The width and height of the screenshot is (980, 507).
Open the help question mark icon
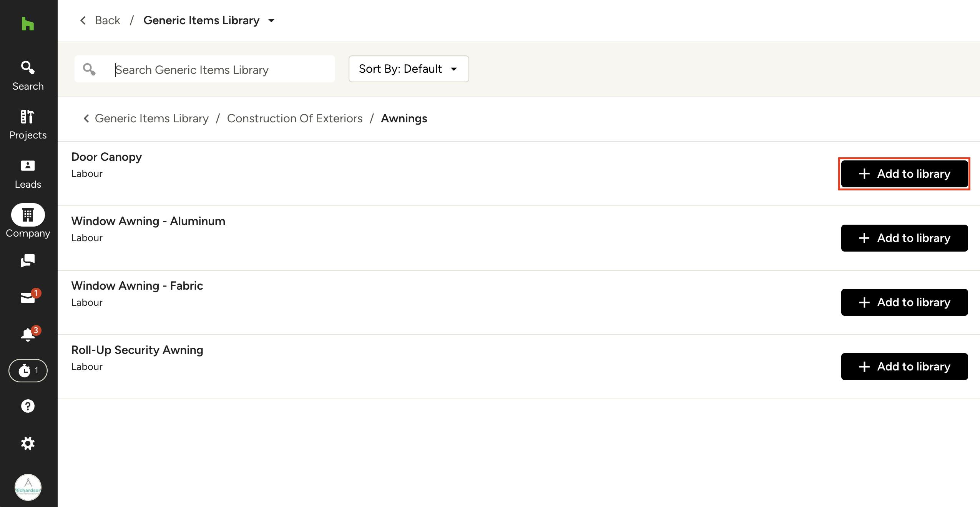[28, 406]
